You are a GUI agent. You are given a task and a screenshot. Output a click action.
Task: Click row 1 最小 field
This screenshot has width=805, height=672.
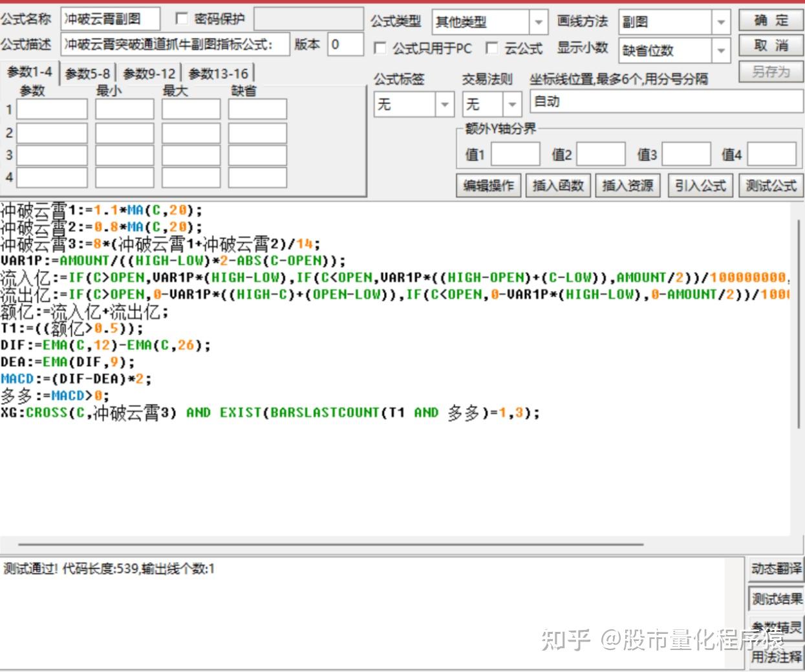(124, 109)
